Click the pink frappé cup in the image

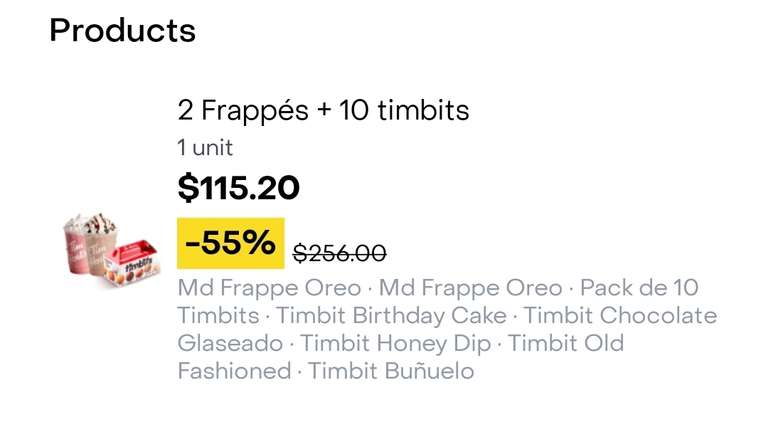[75, 247]
